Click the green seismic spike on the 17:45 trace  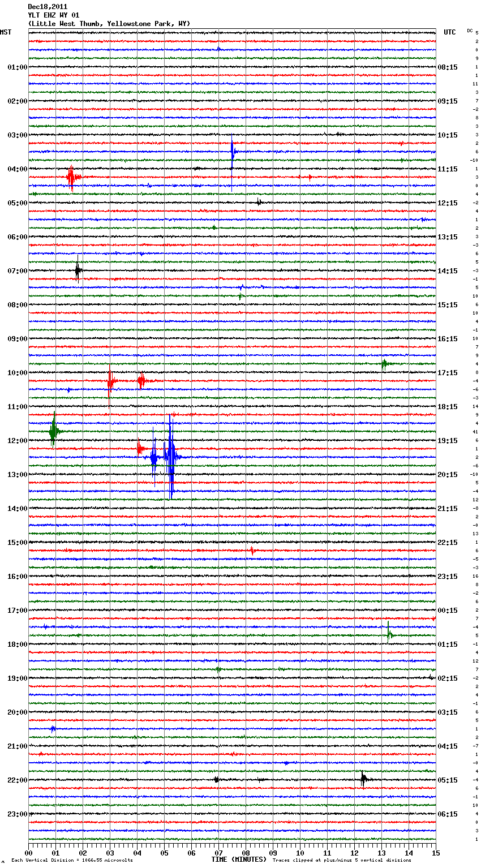pyautogui.click(x=390, y=633)
